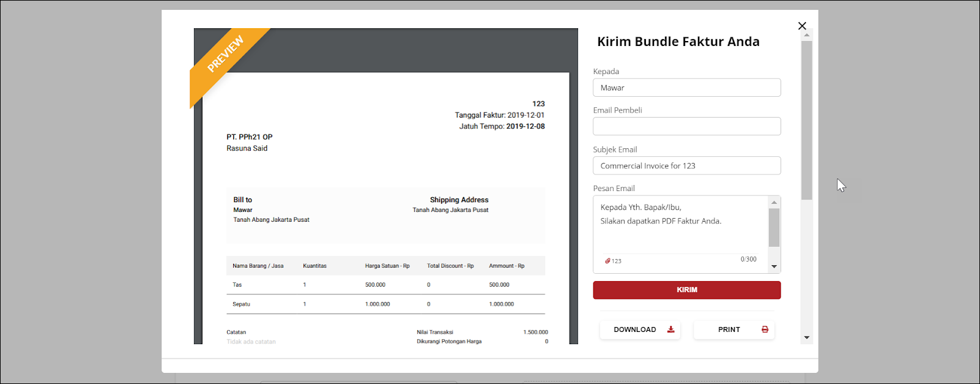The height and width of the screenshot is (384, 980).
Task: Close the Kirim Bundle Faktur dialog
Action: point(802,26)
